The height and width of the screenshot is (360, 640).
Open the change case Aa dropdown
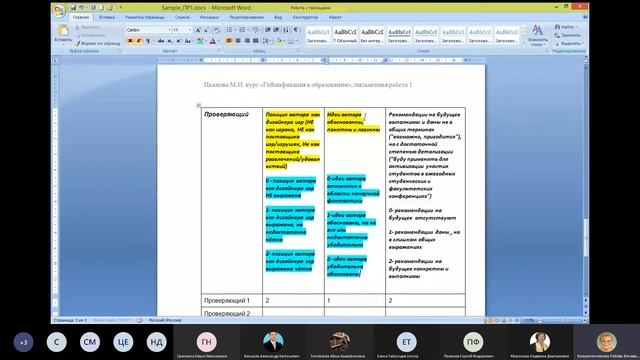point(188,41)
